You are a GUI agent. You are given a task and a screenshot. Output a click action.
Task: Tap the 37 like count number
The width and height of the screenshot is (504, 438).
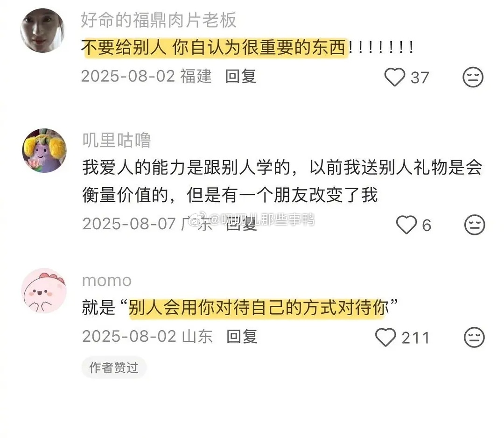pos(420,78)
